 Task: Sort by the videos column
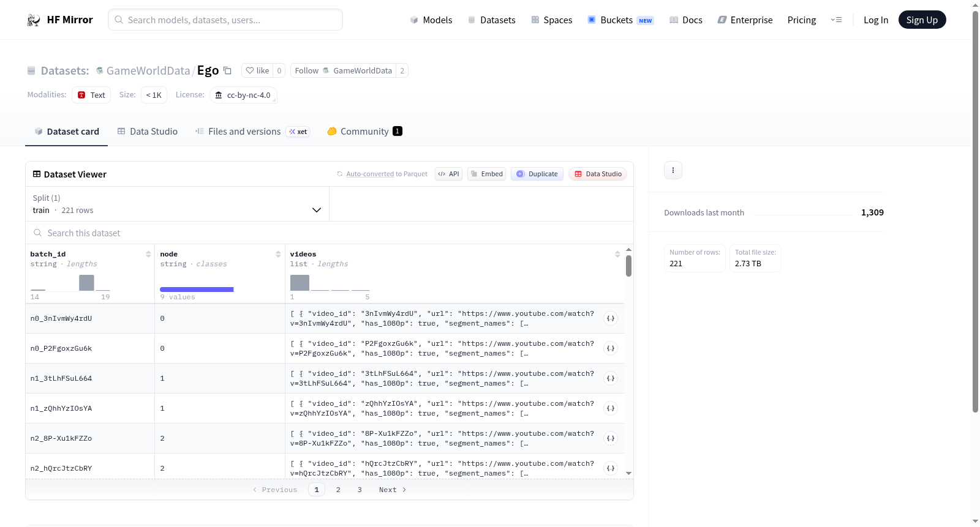tap(617, 254)
